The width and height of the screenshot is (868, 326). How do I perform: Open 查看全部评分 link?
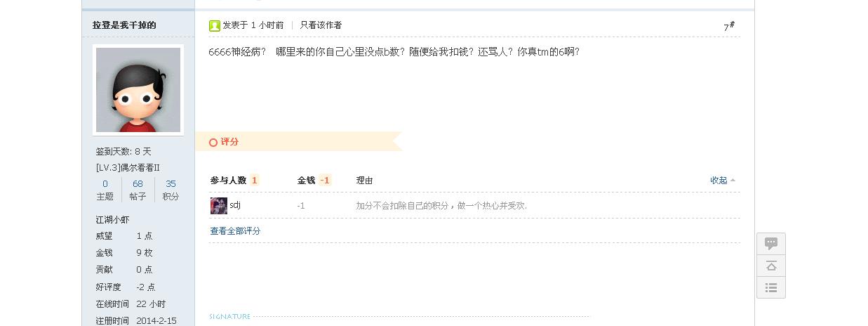(235, 231)
